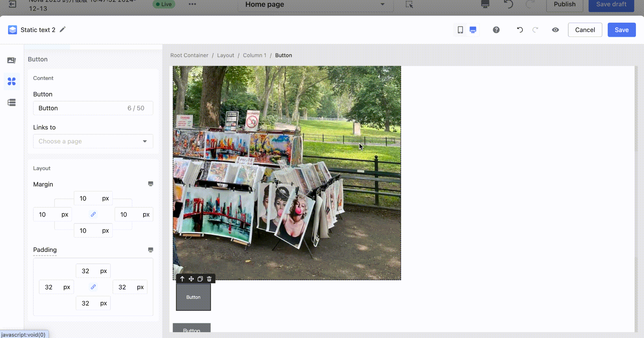Toggle the linked padding values icon
Image resolution: width=644 pixels, height=338 pixels.
[93, 287]
